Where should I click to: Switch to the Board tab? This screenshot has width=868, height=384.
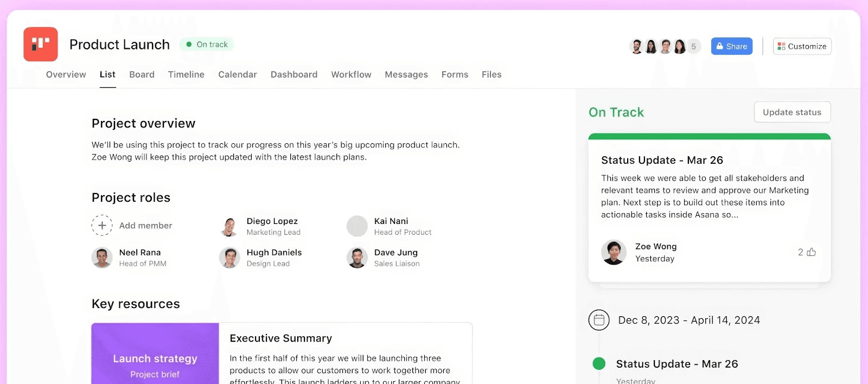[x=142, y=74]
